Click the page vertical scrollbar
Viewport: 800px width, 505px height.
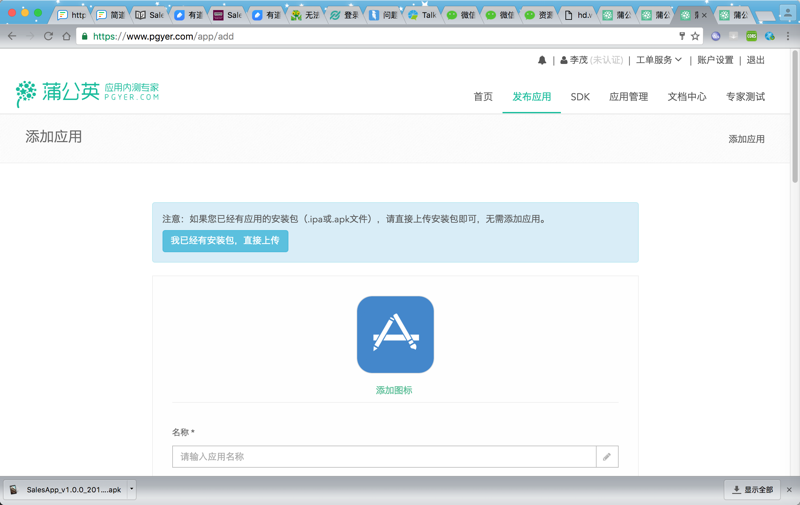pyautogui.click(x=795, y=116)
